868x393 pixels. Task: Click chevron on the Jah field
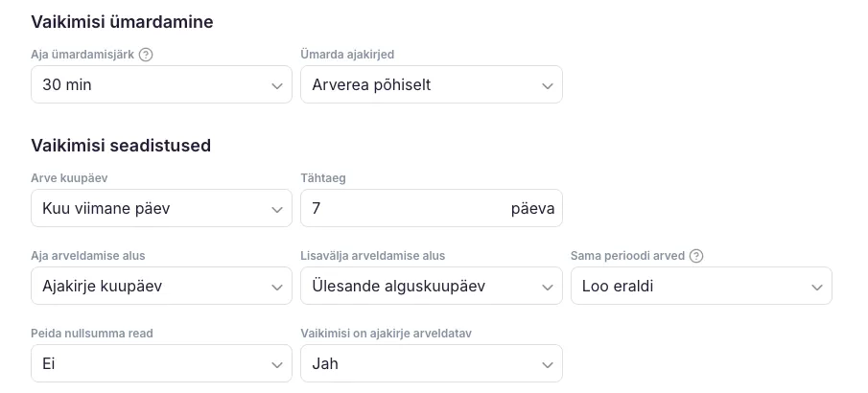point(548,364)
